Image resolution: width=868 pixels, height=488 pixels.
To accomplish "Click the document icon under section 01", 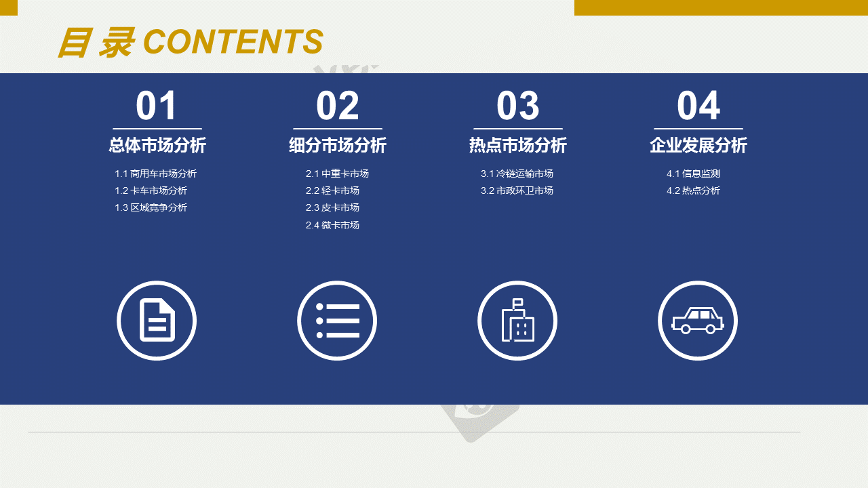I will tap(157, 321).
